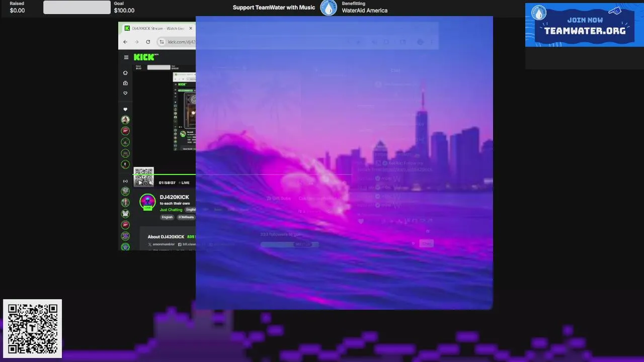Screen dimensions: 644x362
Task: Click the EDMBeats tag
Action: tap(186, 217)
